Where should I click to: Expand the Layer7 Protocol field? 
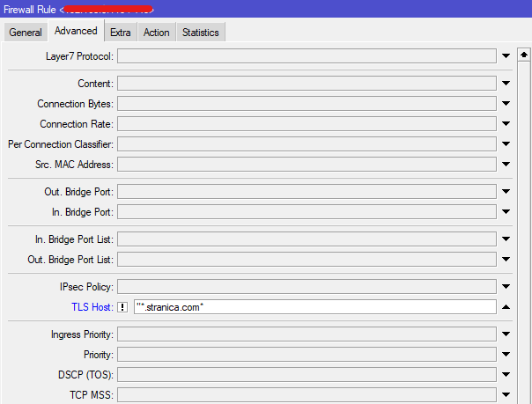(x=506, y=56)
